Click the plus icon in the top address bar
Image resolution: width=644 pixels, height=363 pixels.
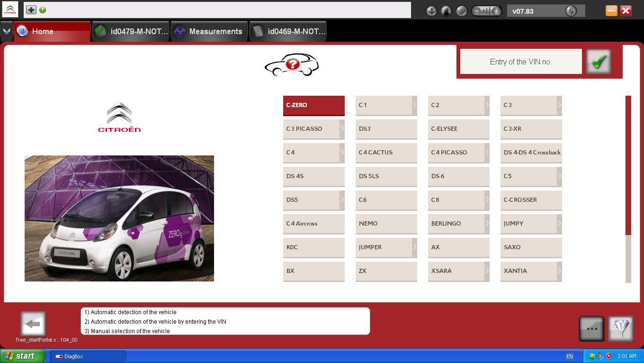[31, 9]
